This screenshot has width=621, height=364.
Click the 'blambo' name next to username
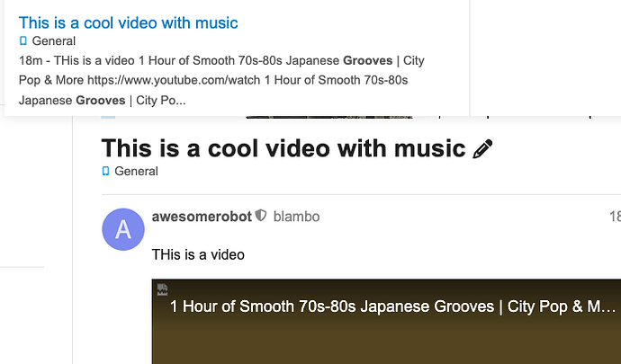[296, 217]
